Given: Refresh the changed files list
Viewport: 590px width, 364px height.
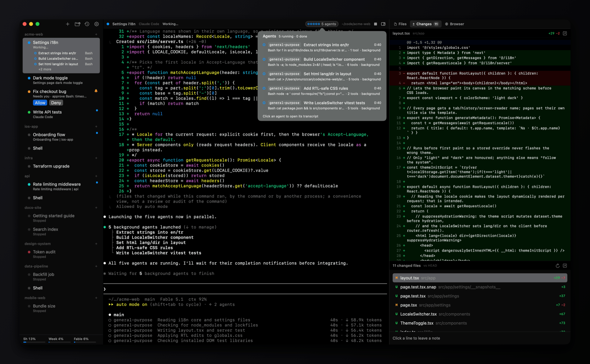Looking at the screenshot, I should point(558,266).
